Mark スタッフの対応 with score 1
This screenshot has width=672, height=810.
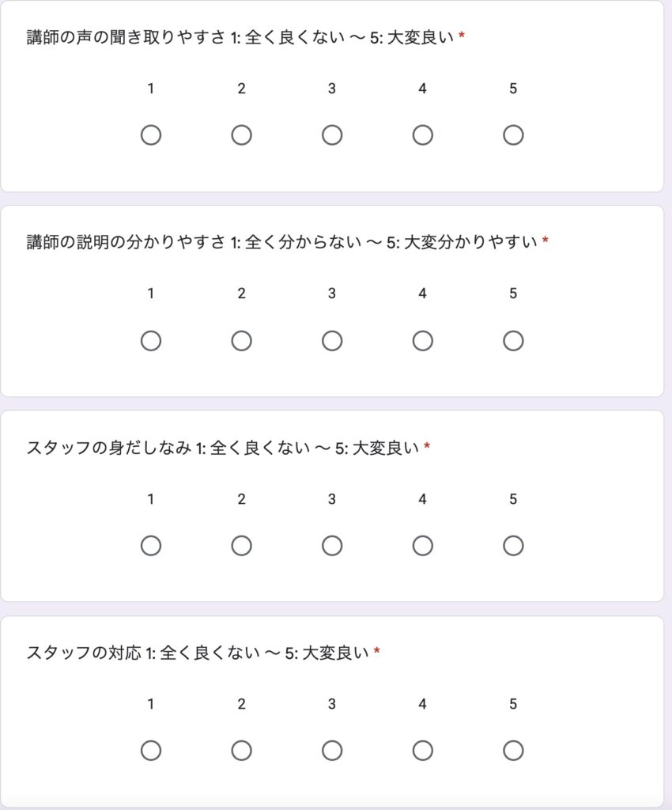pos(151,751)
